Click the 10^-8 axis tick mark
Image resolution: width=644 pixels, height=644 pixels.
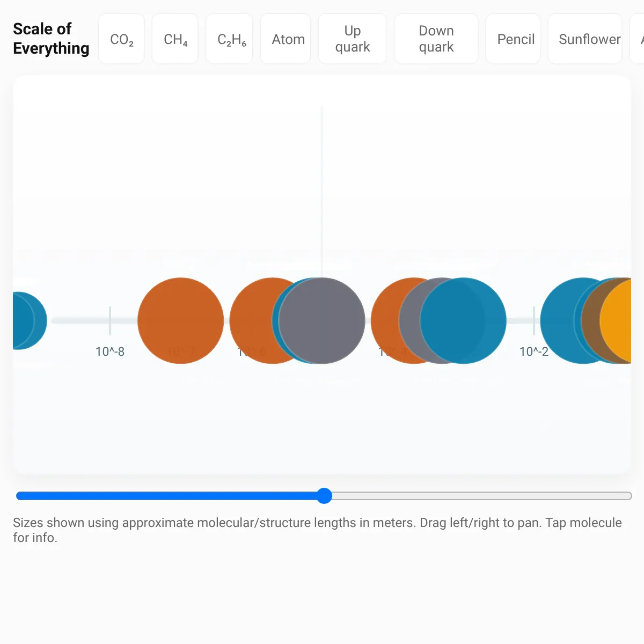110,320
